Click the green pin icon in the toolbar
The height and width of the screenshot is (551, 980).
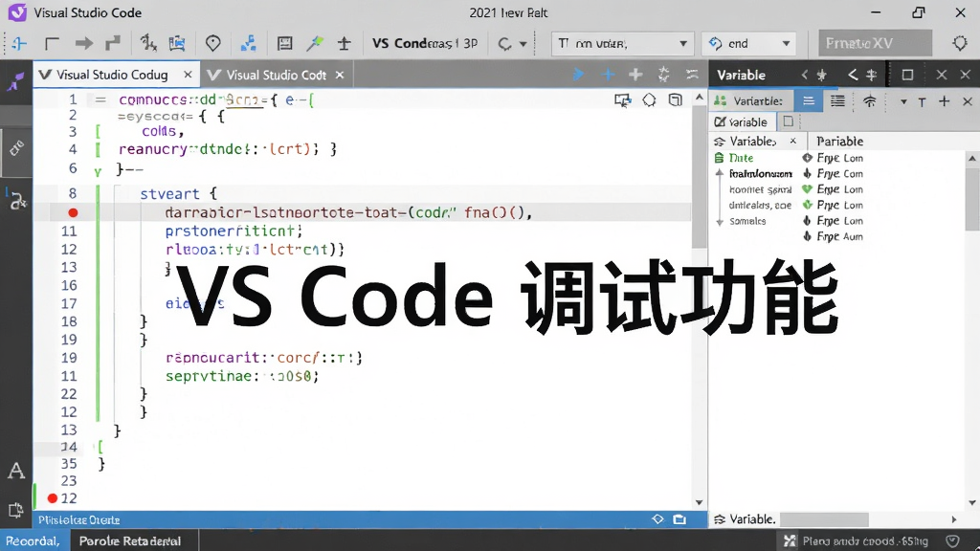pos(315,43)
